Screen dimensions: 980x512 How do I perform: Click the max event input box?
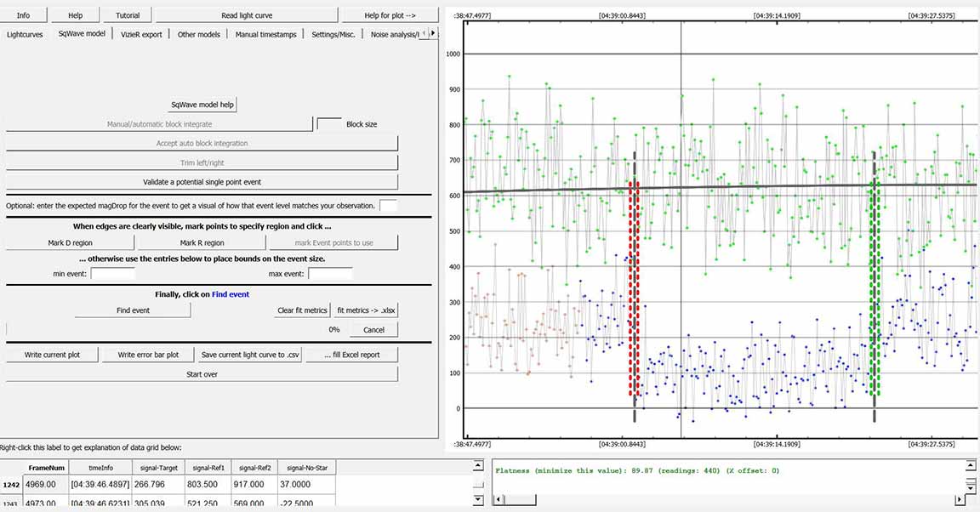330,274
